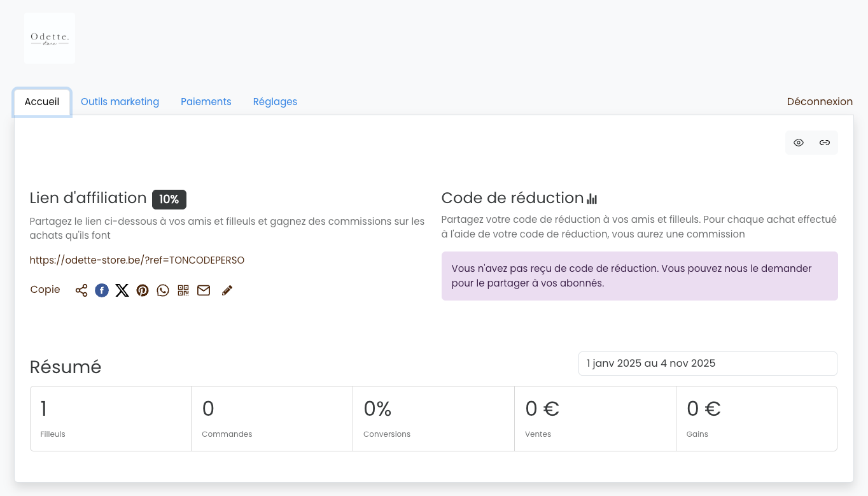Go to the Réglages tab
The image size is (868, 496).
[x=275, y=102]
